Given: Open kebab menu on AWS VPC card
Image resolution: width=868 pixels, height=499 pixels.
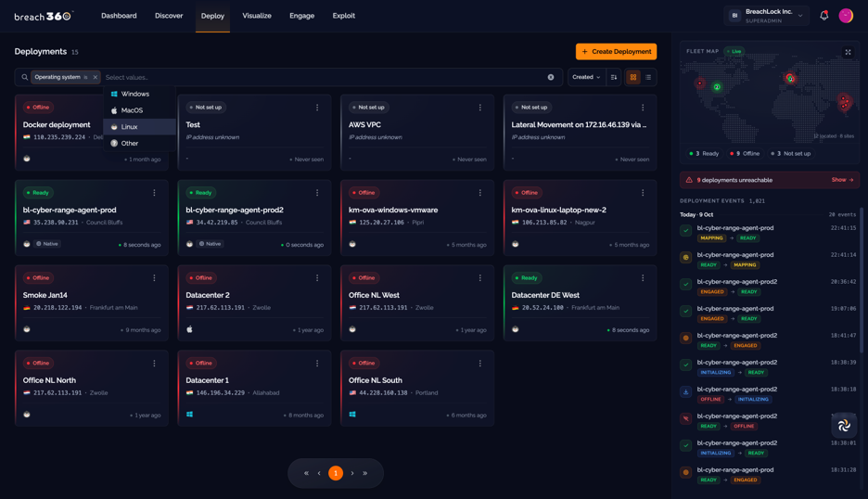Looking at the screenshot, I should [x=480, y=108].
